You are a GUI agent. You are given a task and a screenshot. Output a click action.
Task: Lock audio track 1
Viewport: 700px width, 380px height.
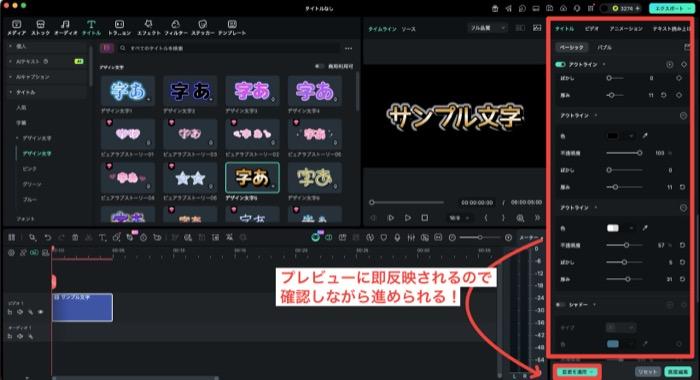coord(10,336)
